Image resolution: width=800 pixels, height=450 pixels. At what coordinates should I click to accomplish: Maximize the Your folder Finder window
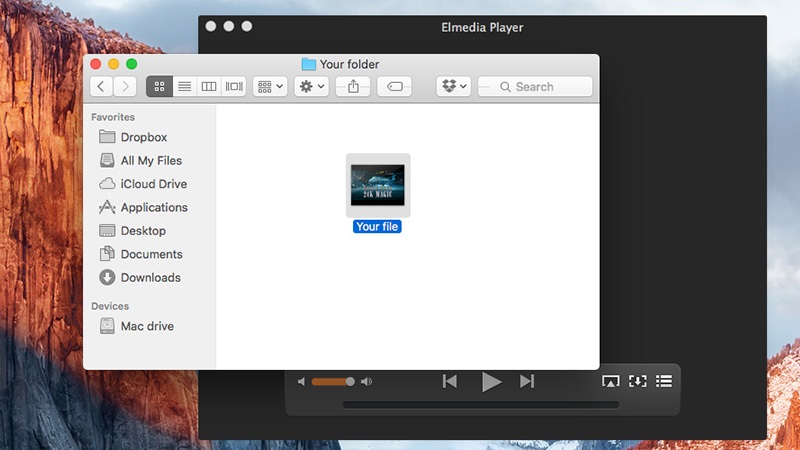click(132, 64)
